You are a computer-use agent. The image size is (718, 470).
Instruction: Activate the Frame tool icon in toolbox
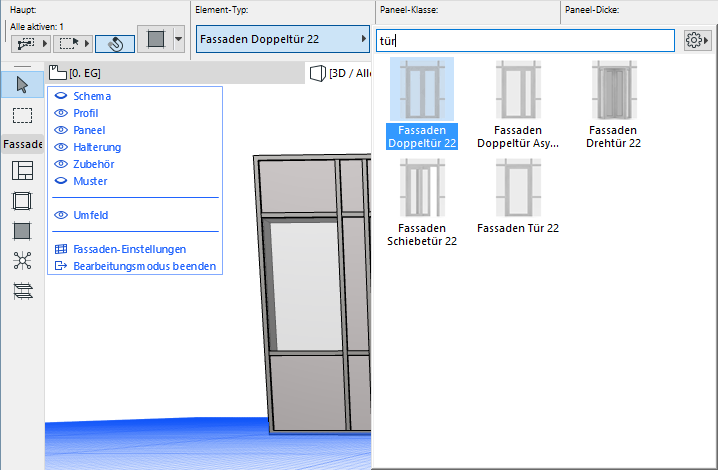coord(22,201)
